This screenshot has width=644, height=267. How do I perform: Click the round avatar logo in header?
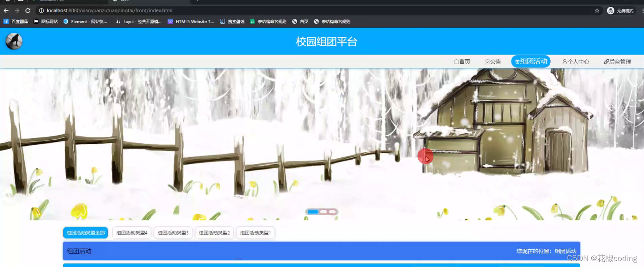(14, 41)
